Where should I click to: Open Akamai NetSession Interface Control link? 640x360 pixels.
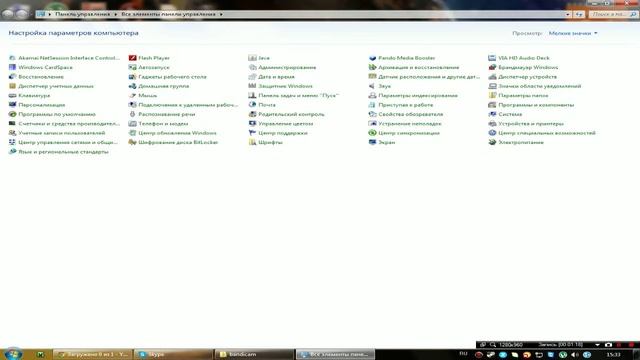point(69,58)
